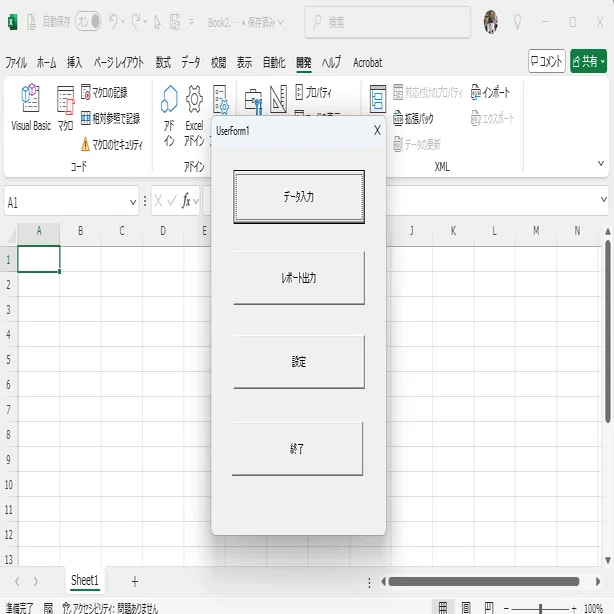Switch to the 自動化 tab
Screen dimensions: 614x614
pyautogui.click(x=274, y=62)
